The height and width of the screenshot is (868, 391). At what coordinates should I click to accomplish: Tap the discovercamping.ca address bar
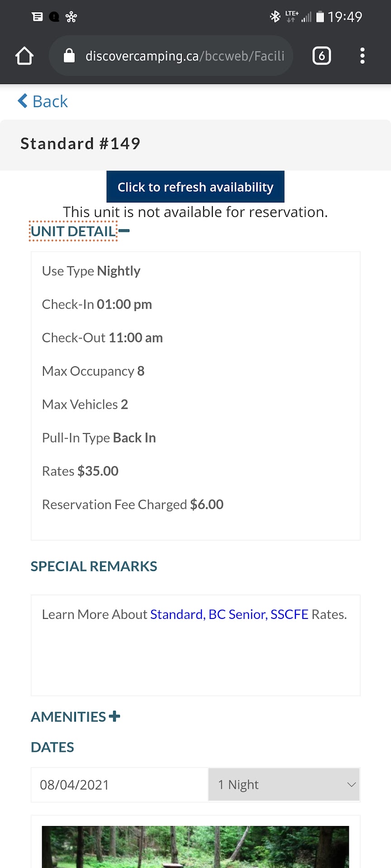click(x=185, y=56)
